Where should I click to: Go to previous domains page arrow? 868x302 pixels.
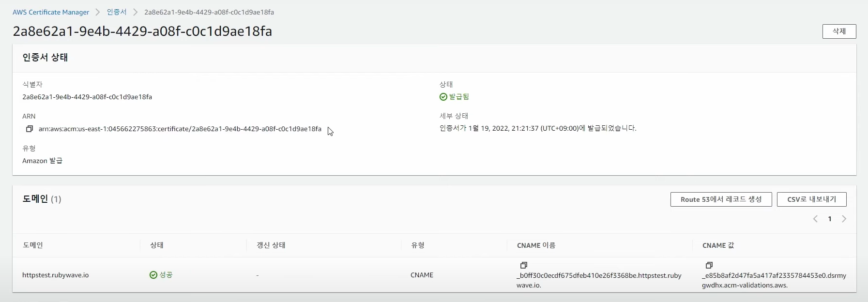(x=815, y=219)
